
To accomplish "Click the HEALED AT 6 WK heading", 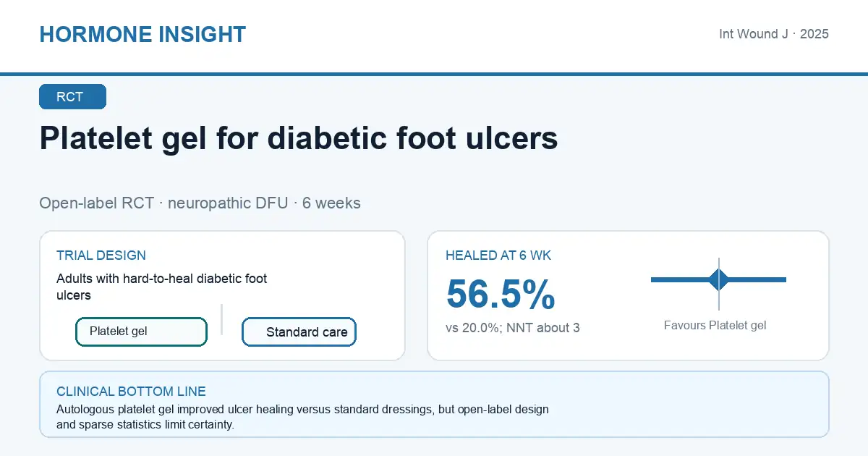I will click(x=498, y=256).
